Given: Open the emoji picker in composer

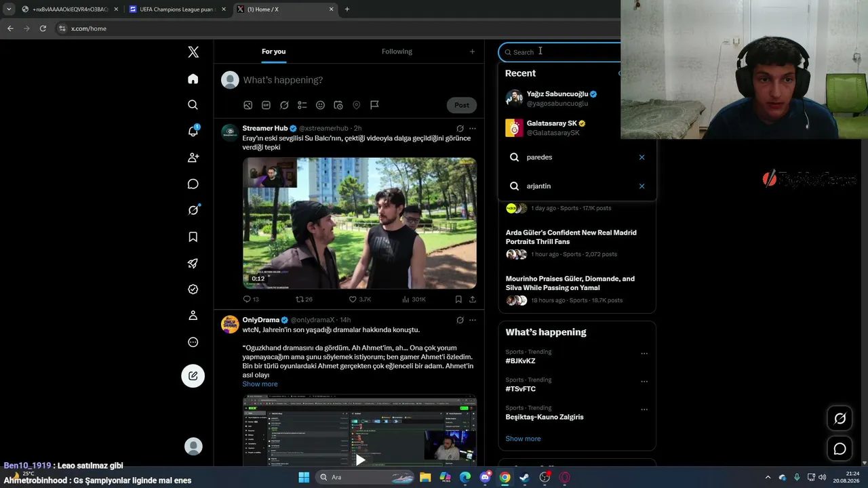Looking at the screenshot, I should click(320, 105).
